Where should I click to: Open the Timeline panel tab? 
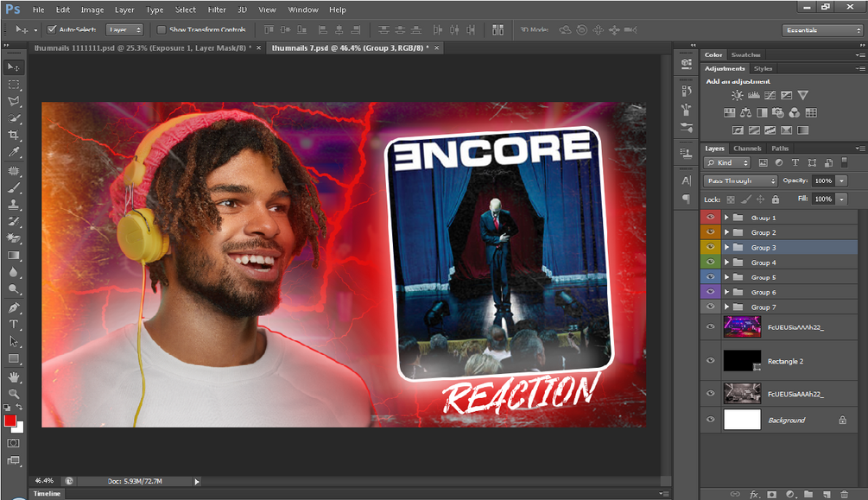coord(47,493)
